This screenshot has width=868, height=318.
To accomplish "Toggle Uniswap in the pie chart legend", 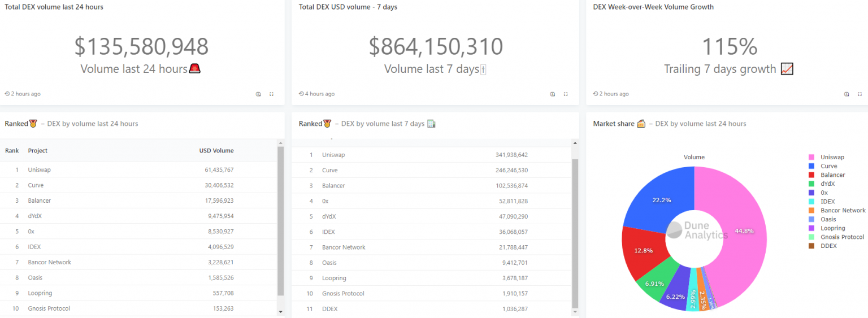I will 832,157.
